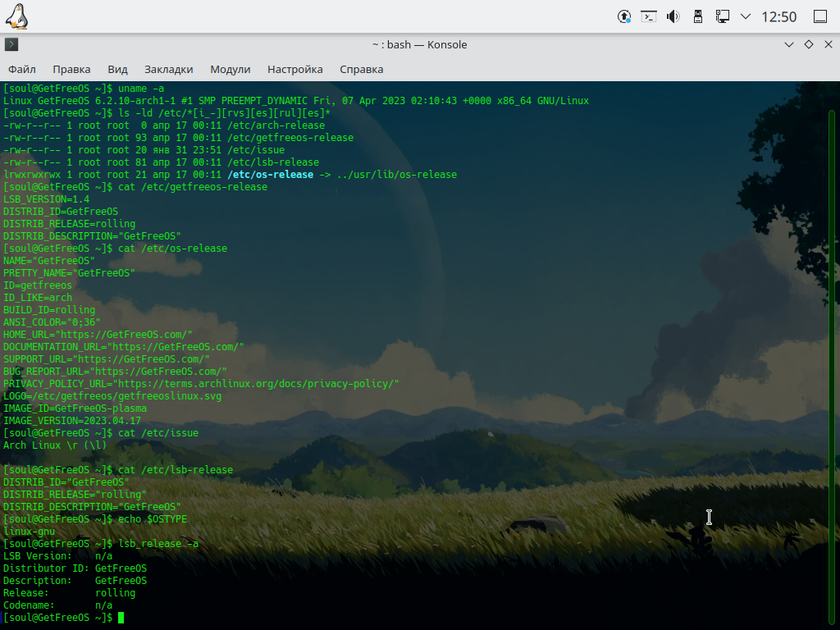
Task: Open the 12:50 panel clock
Action: [x=779, y=16]
